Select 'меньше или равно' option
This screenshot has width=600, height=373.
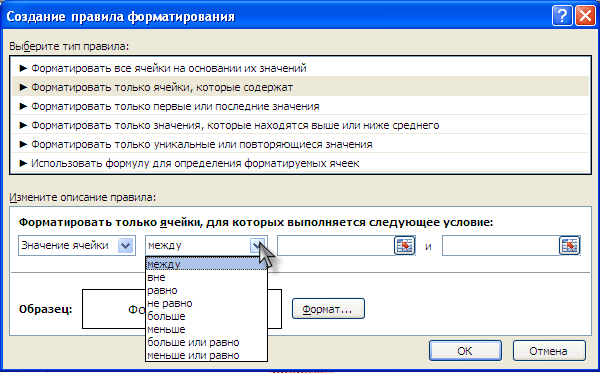(x=206, y=355)
